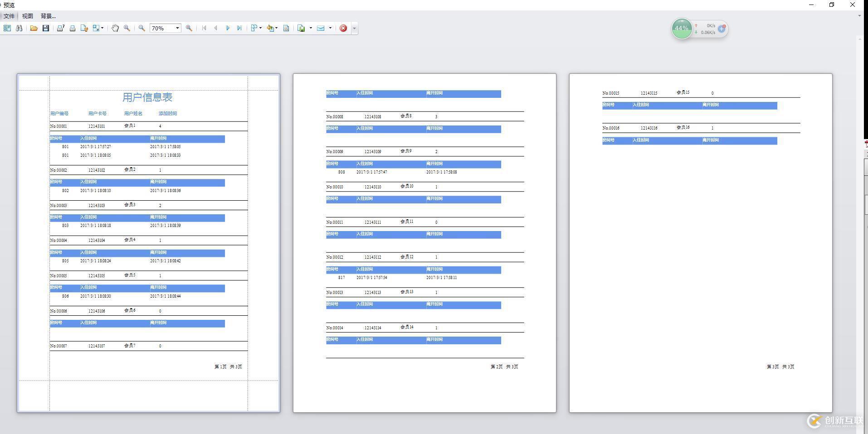Expand the menu bar overflow arrow at far right
The height and width of the screenshot is (434, 868).
(x=859, y=16)
